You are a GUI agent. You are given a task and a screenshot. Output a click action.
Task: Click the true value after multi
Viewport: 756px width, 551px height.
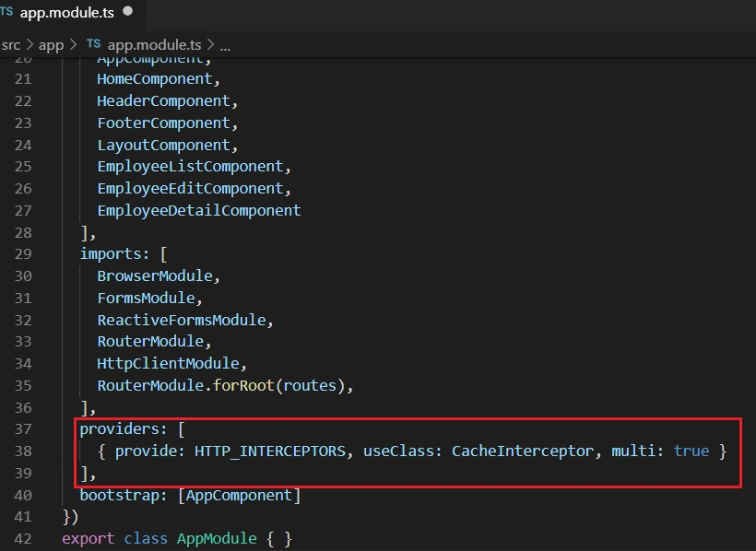691,451
